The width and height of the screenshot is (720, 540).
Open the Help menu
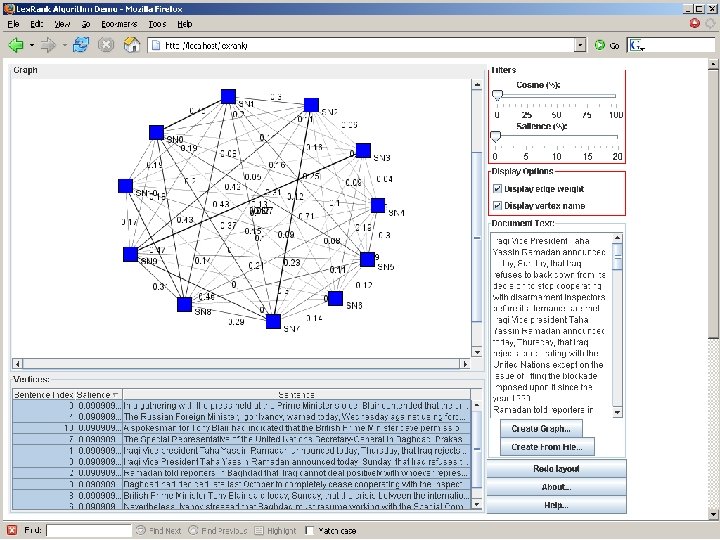(185, 24)
